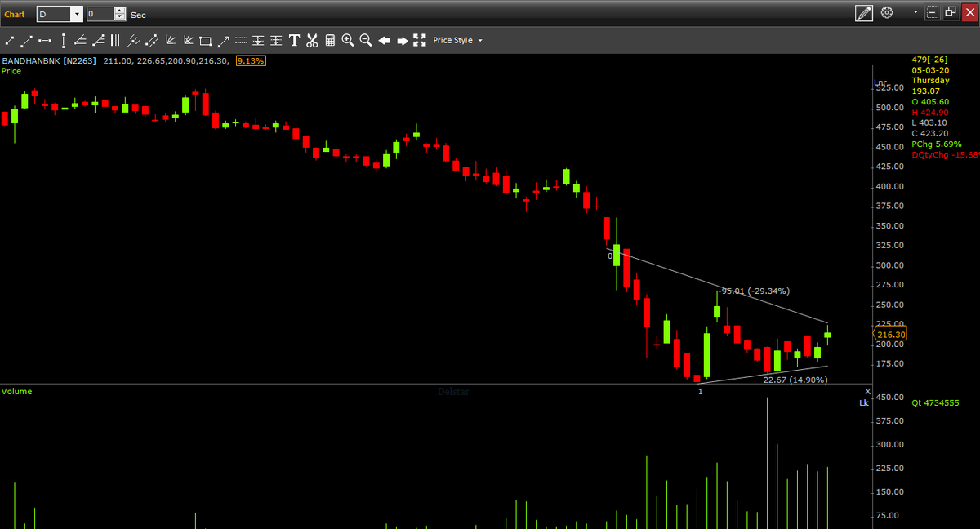Image resolution: width=980 pixels, height=529 pixels.
Task: Click the -95.01 (-29.34%) trendline annotation
Action: 754,291
